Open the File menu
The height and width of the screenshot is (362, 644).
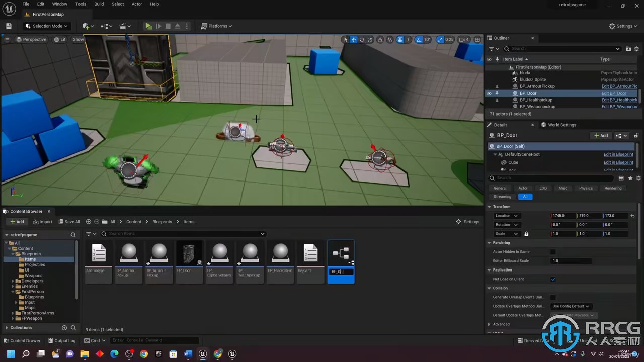26,4
